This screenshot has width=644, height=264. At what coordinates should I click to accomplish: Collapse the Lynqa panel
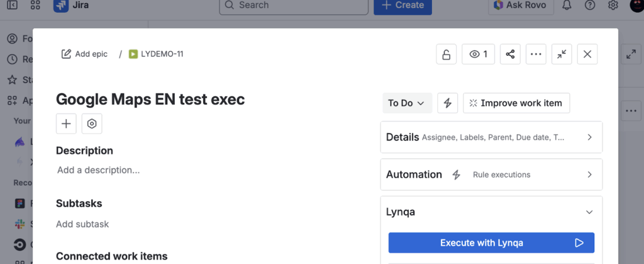click(589, 212)
